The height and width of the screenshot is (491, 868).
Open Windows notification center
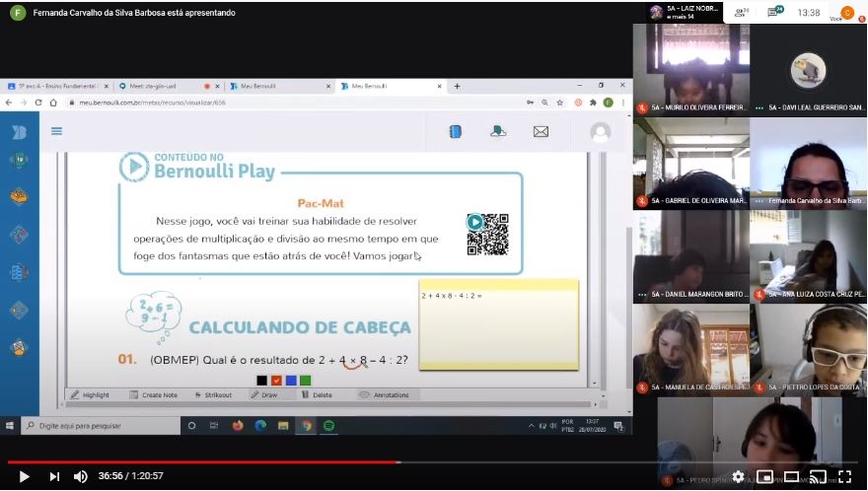[x=618, y=426]
